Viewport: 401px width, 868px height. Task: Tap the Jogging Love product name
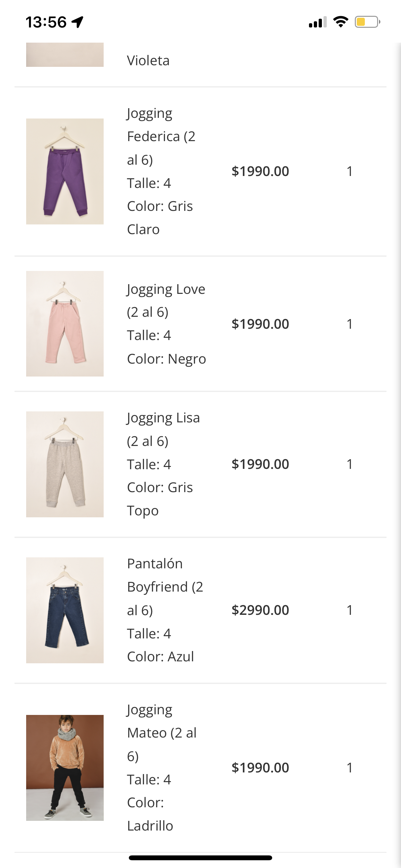click(x=166, y=300)
